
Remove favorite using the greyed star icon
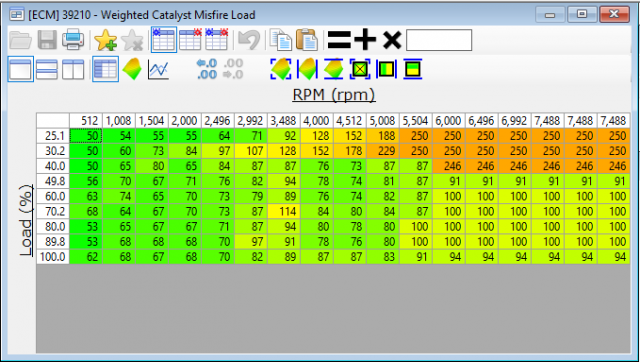coord(132,40)
